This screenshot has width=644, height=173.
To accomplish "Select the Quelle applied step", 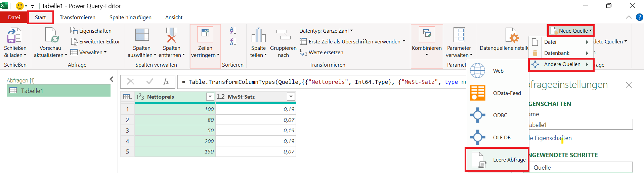I will 581,167.
